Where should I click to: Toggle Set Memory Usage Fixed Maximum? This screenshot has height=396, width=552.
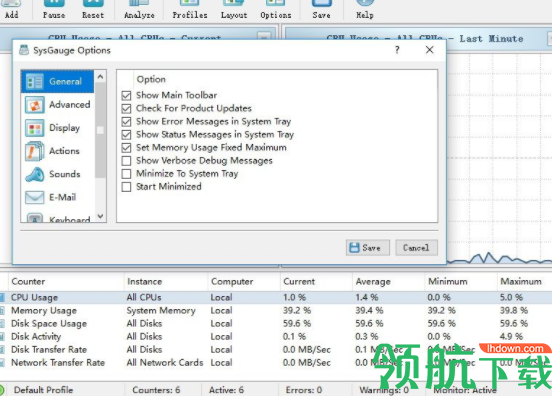pos(126,147)
